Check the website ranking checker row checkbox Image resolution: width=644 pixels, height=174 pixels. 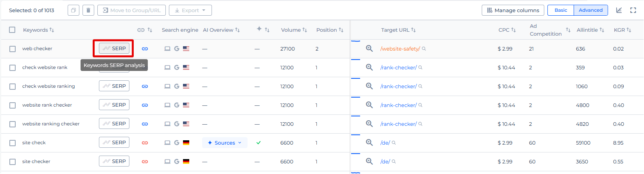point(13,124)
